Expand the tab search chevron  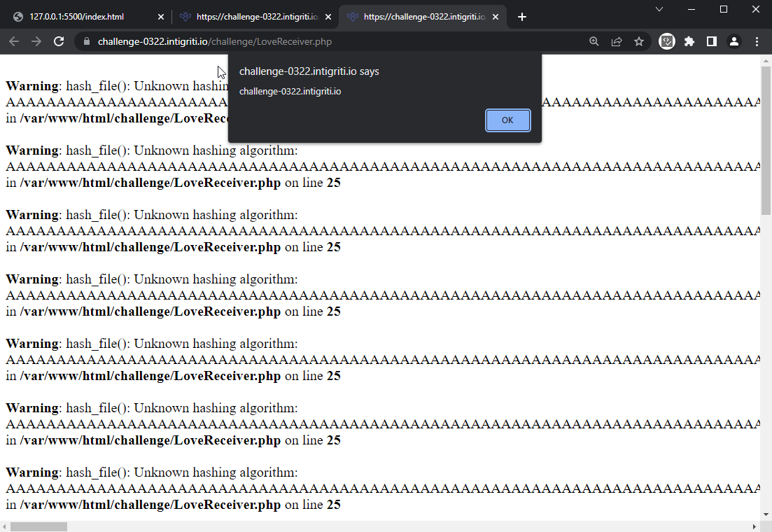pos(659,9)
